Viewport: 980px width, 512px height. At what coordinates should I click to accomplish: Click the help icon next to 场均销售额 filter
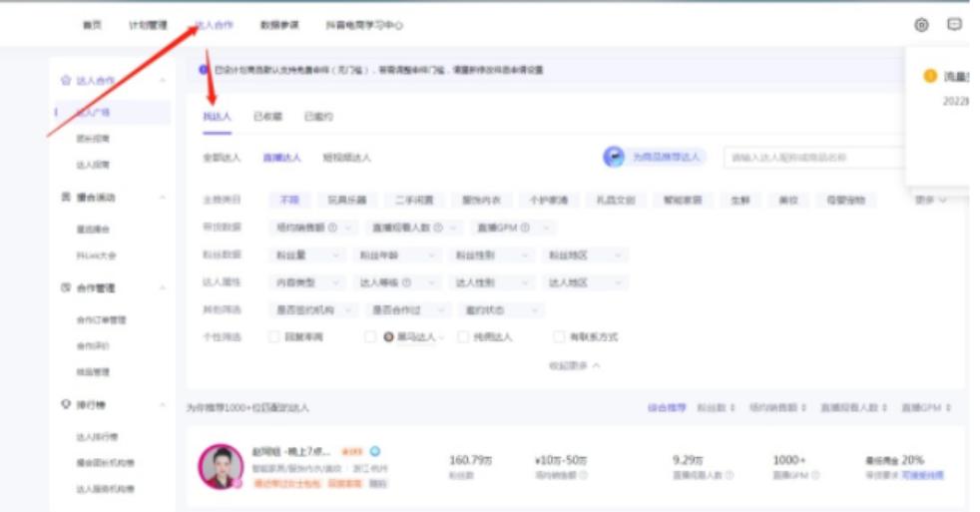click(x=332, y=228)
